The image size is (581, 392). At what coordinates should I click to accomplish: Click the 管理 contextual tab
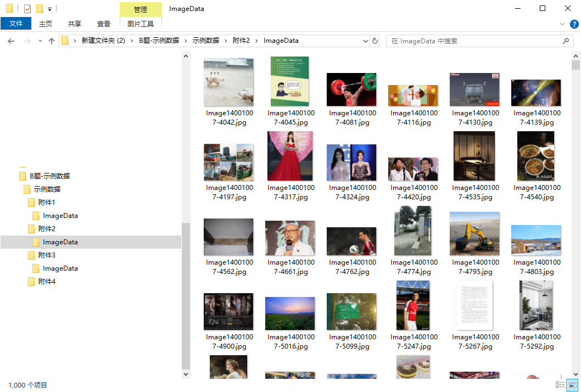[x=141, y=10]
